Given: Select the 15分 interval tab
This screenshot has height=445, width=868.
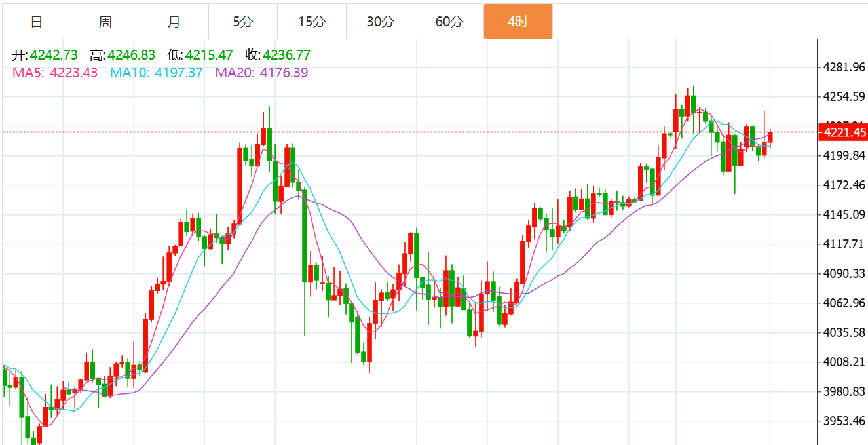Looking at the screenshot, I should click(x=311, y=22).
